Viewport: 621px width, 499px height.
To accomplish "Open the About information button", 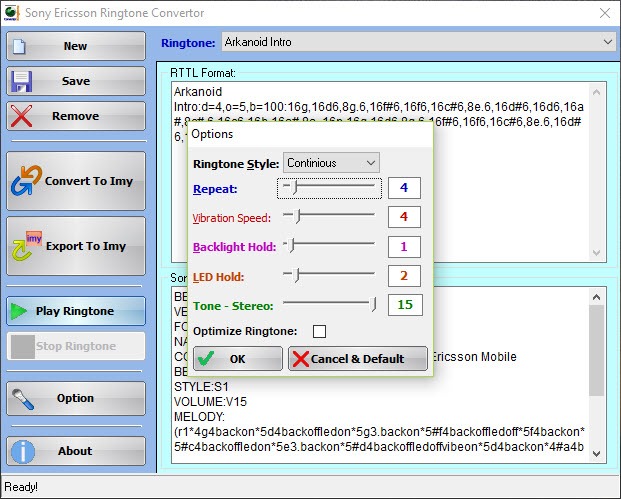I will point(76,451).
